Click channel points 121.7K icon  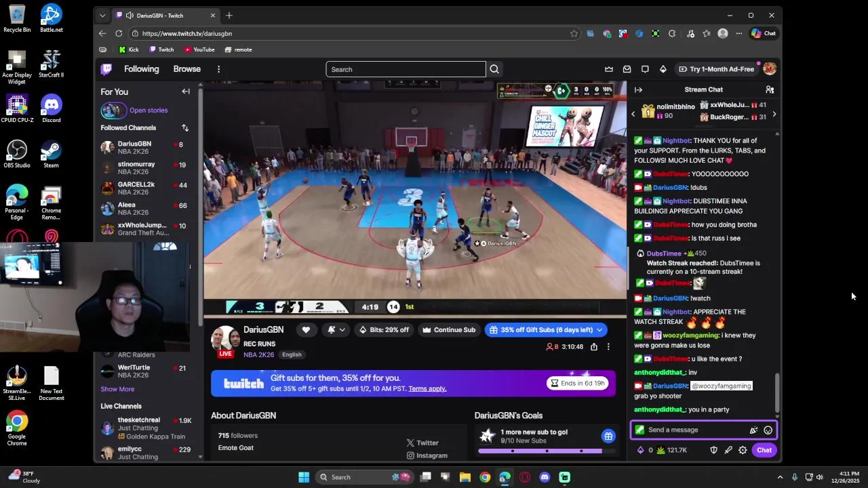661,450
